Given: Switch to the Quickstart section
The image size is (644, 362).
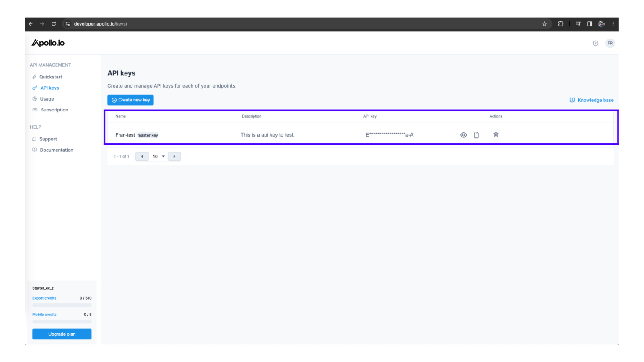Looking at the screenshot, I should point(51,77).
